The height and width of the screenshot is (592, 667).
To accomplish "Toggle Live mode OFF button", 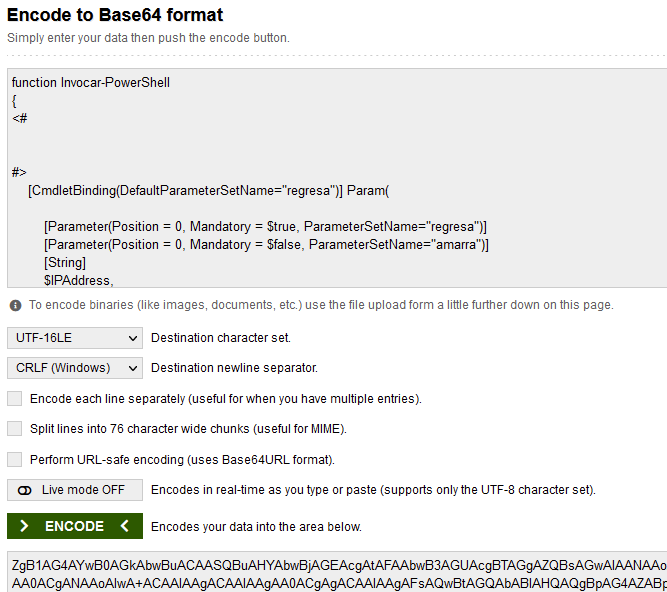I will [75, 490].
